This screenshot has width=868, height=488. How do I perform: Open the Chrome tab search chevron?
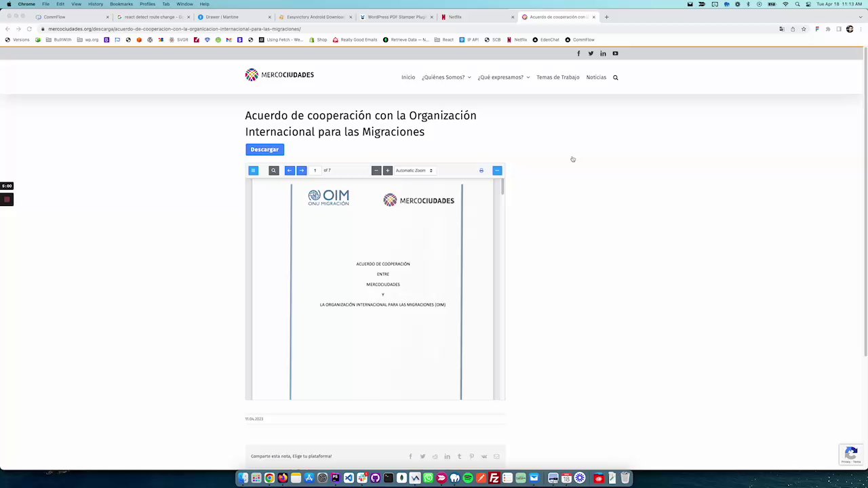[x=859, y=17]
